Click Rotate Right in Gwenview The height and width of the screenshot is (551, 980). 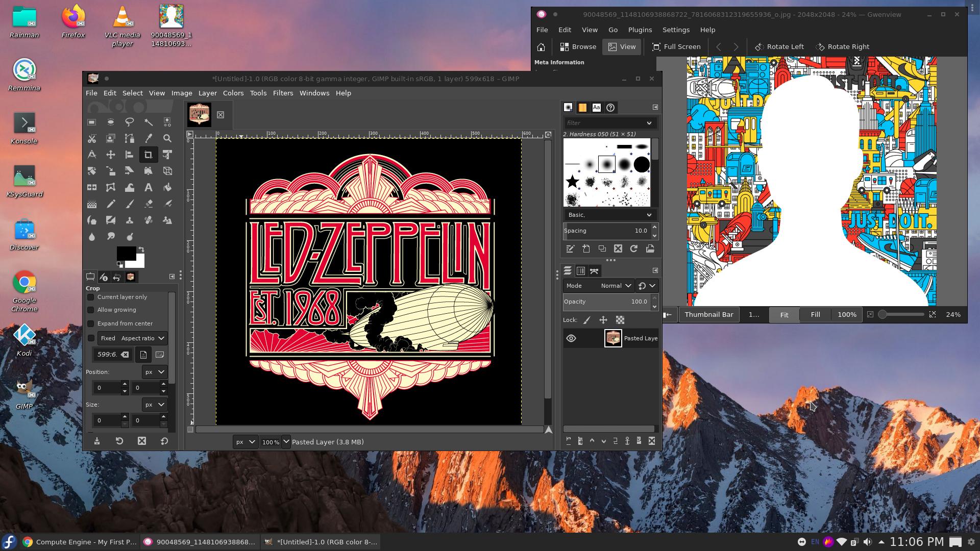pyautogui.click(x=843, y=47)
